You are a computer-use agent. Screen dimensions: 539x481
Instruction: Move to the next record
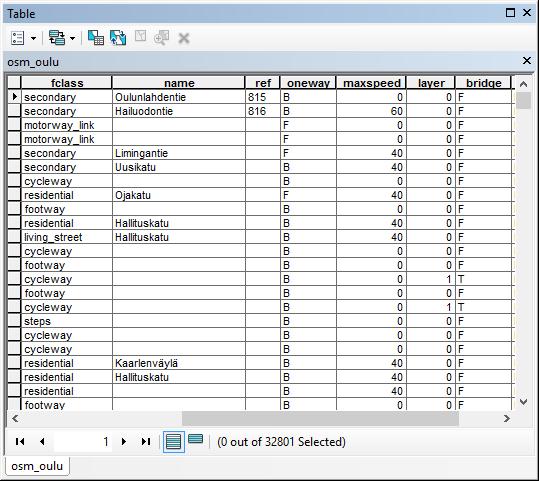(124, 441)
